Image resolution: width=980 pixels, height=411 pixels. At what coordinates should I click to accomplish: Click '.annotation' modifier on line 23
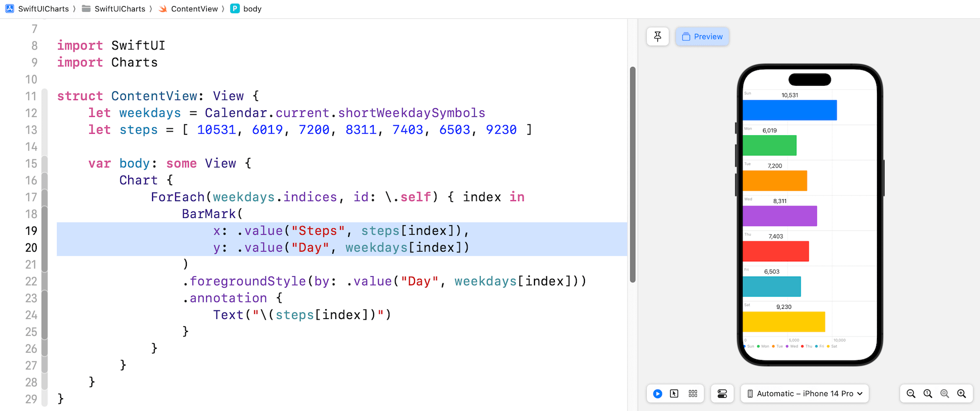click(225, 298)
